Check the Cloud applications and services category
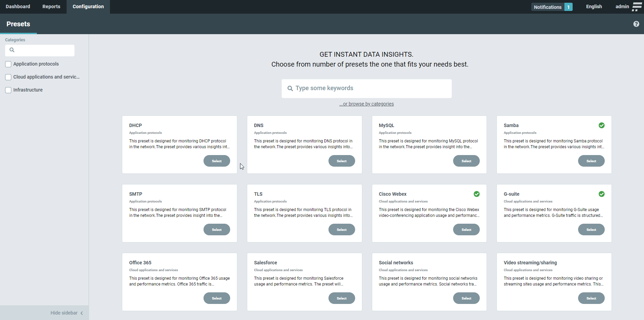This screenshot has width=644, height=320. 8,77
